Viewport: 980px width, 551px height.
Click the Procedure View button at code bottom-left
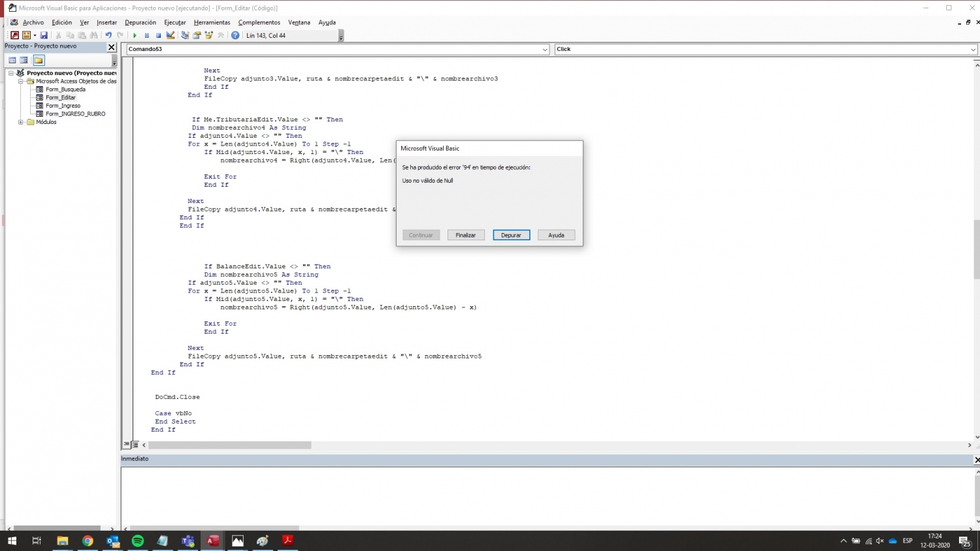[x=127, y=445]
